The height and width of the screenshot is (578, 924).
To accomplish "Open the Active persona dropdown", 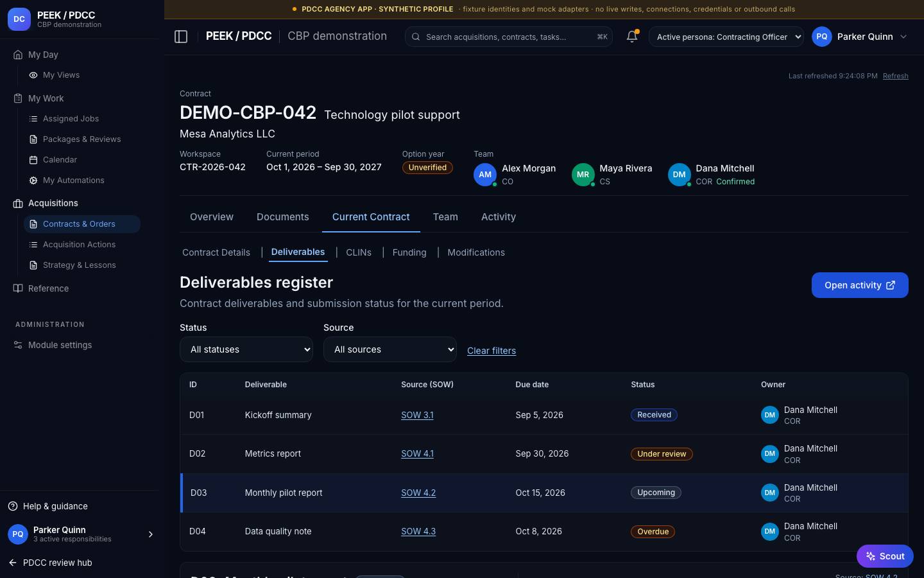I will click(726, 37).
